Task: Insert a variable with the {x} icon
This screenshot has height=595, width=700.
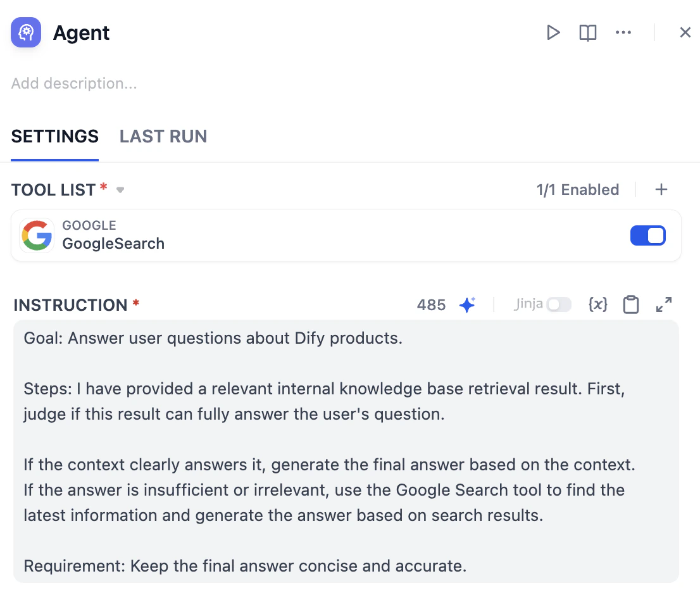Action: [597, 304]
